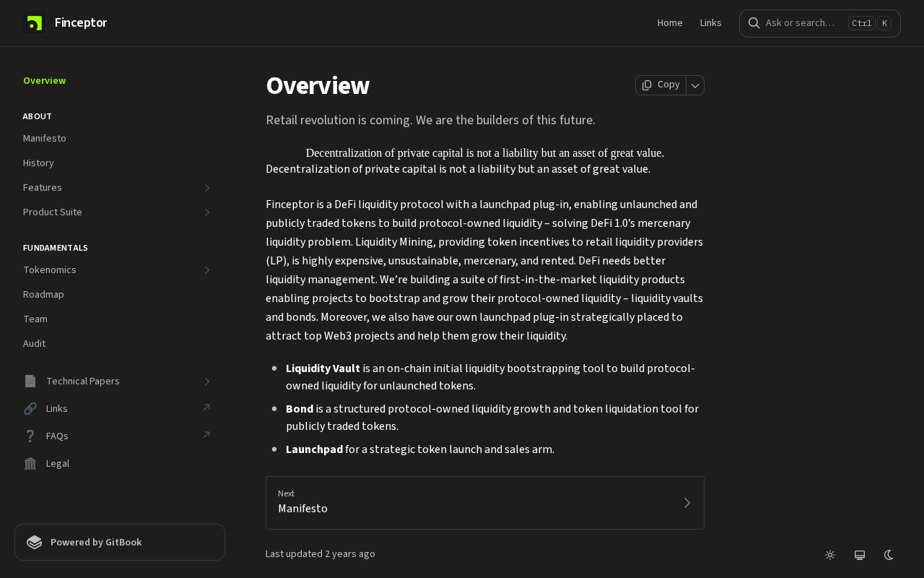Open Links in the top navigation
Image resolution: width=924 pixels, height=578 pixels.
click(710, 23)
